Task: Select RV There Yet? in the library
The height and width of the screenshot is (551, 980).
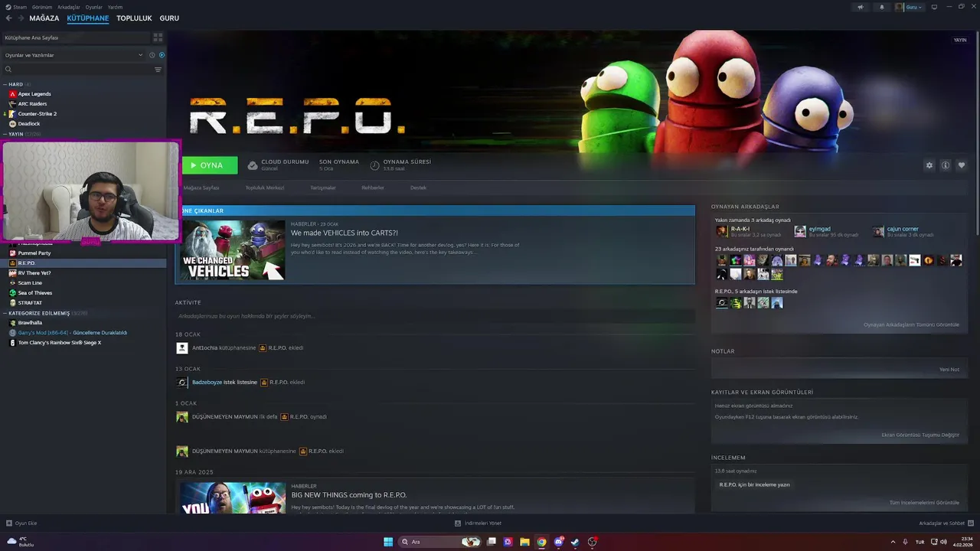Action: coord(34,273)
